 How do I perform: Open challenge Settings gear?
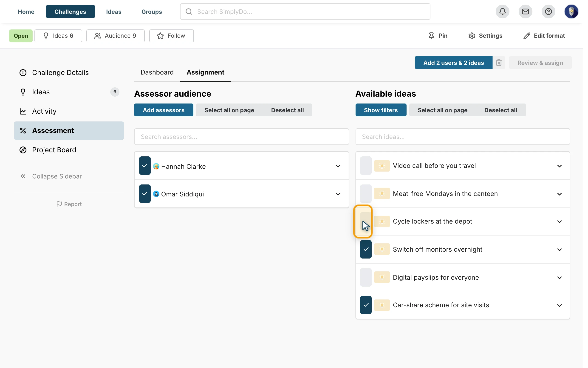point(471,36)
